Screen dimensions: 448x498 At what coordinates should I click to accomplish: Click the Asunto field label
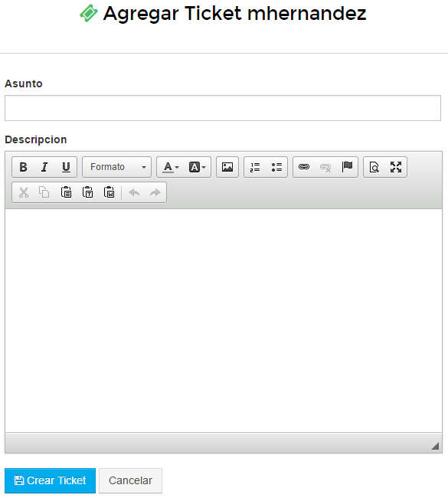pyautogui.click(x=24, y=84)
